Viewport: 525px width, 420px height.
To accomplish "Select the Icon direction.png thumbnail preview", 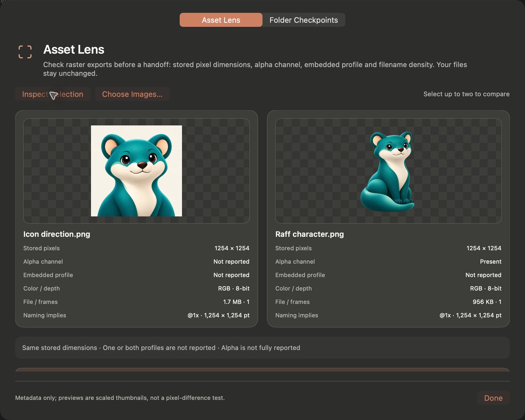I will (136, 171).
